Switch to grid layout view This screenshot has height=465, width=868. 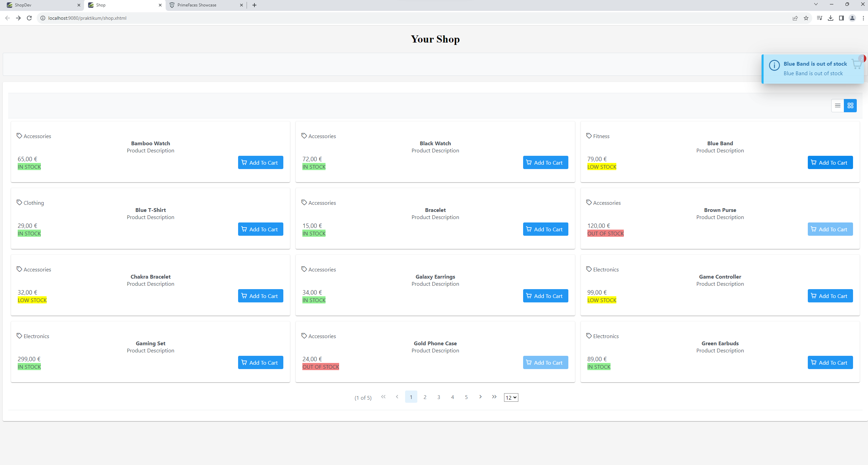tap(850, 105)
